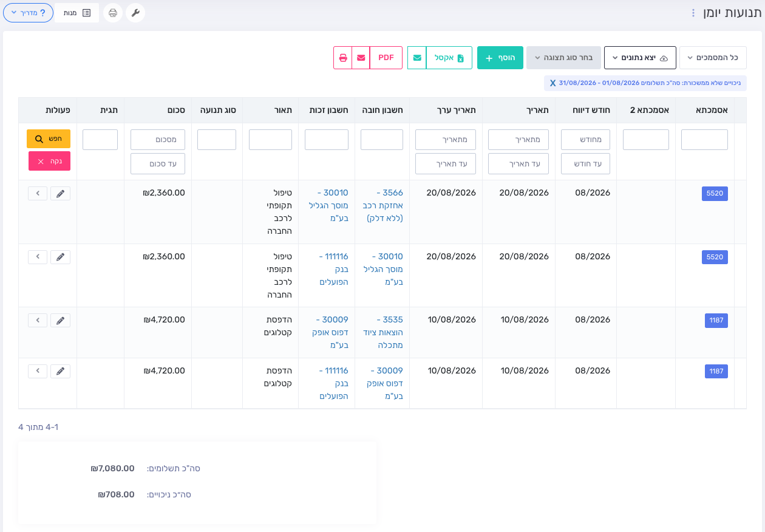Click the green envelope button beside "אקסל"
The width and height of the screenshot is (765, 532).
coord(417,58)
